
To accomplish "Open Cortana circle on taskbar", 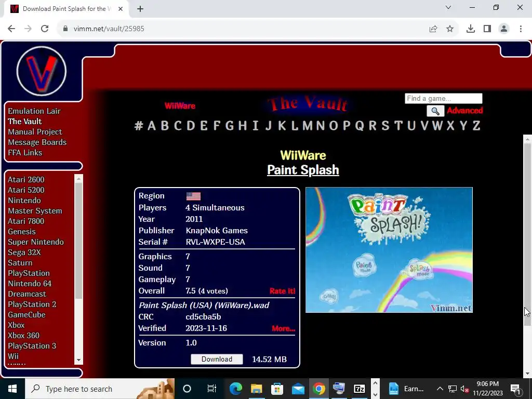I will pos(187,389).
